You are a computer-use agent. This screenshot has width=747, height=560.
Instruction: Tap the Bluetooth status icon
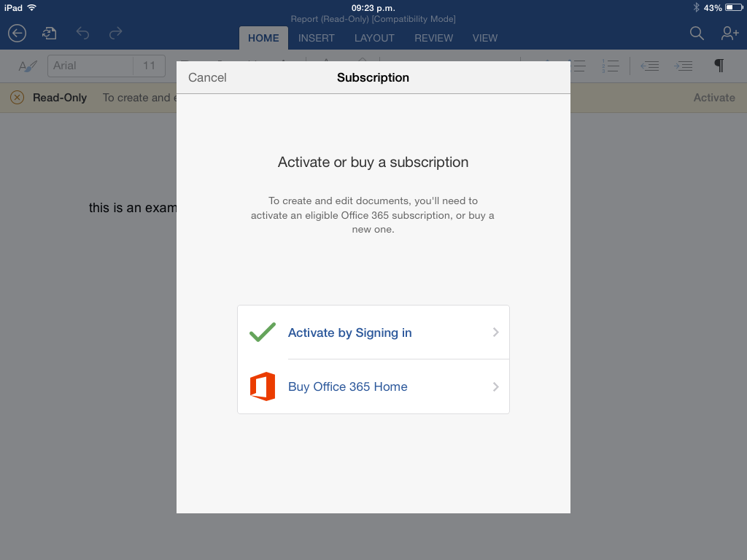click(x=696, y=7)
